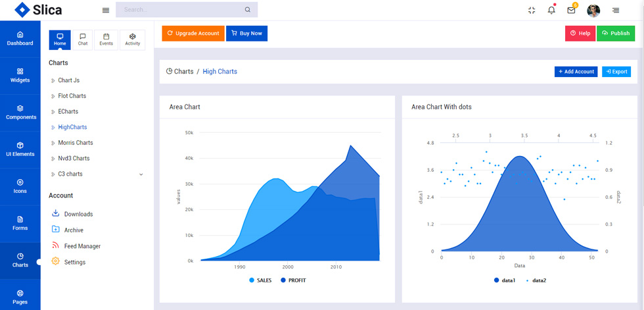This screenshot has height=310, width=644.
Task: Click the Slica logo icon
Action: click(22, 10)
